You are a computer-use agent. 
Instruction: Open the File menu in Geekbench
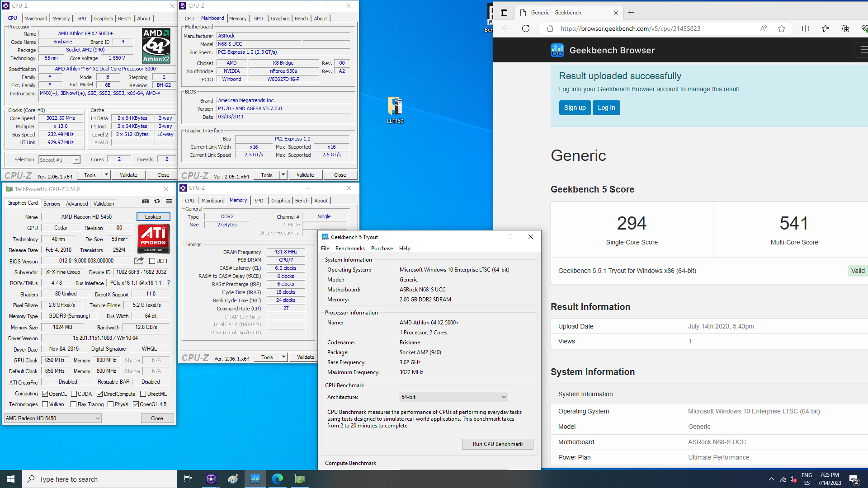(x=325, y=249)
